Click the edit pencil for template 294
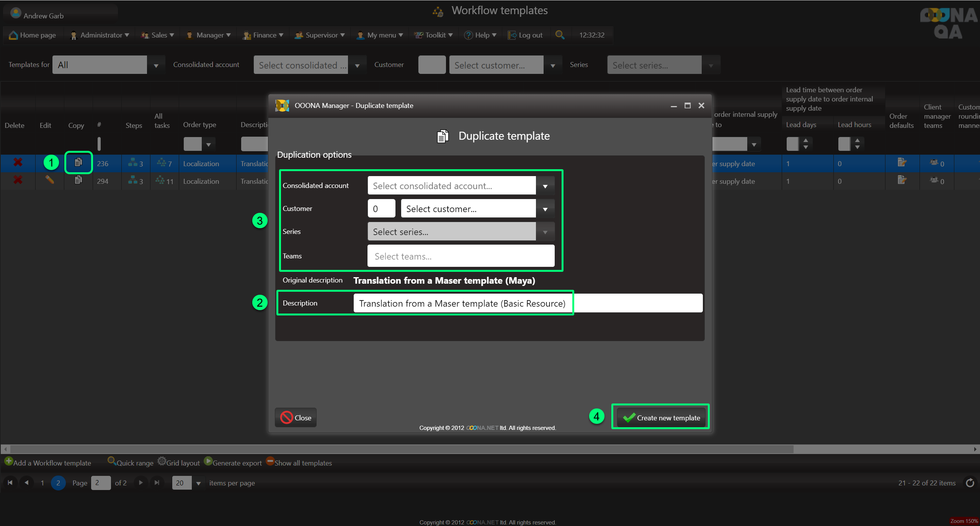 [49, 180]
